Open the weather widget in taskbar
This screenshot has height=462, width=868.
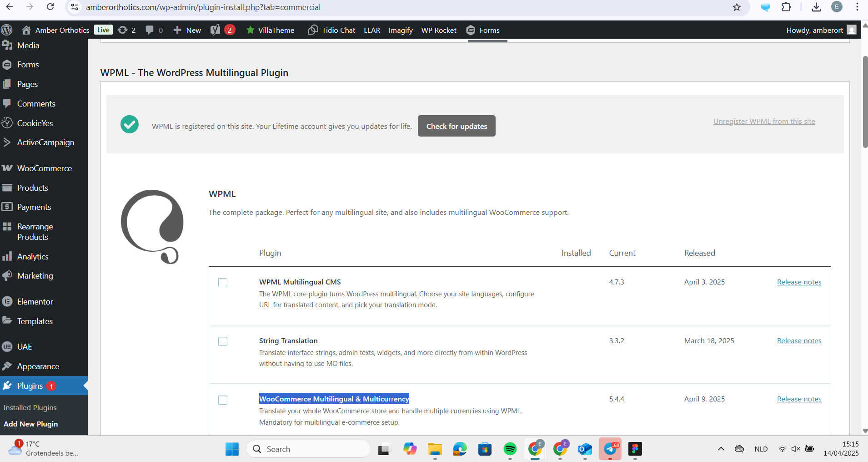(x=43, y=449)
